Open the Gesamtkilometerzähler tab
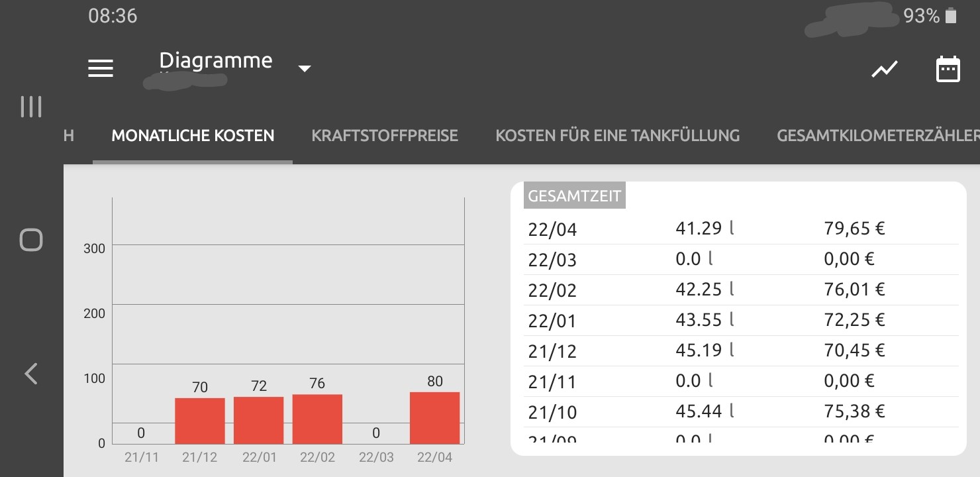 click(878, 136)
